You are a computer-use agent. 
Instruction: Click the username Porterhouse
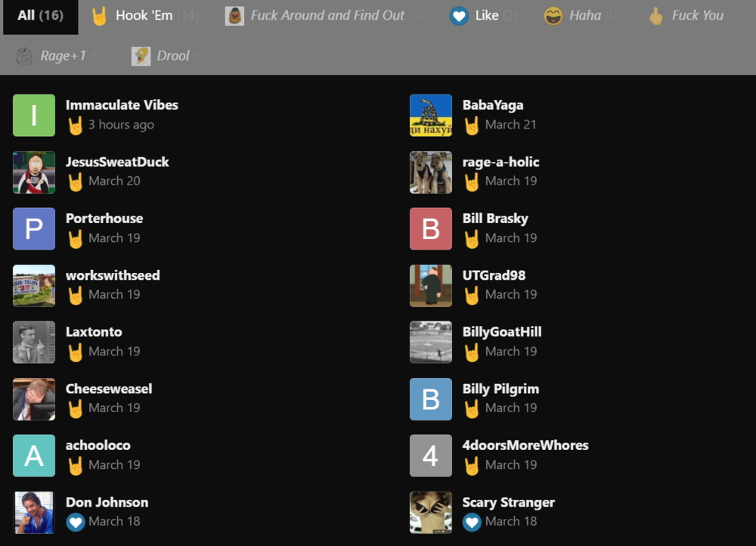(104, 218)
